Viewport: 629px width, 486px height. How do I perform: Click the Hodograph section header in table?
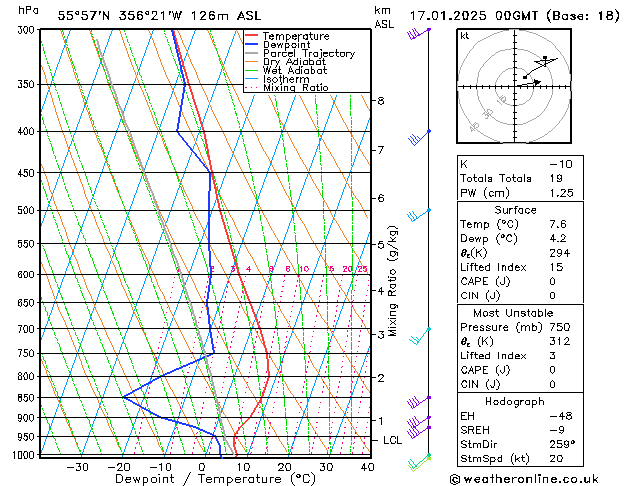point(515,402)
